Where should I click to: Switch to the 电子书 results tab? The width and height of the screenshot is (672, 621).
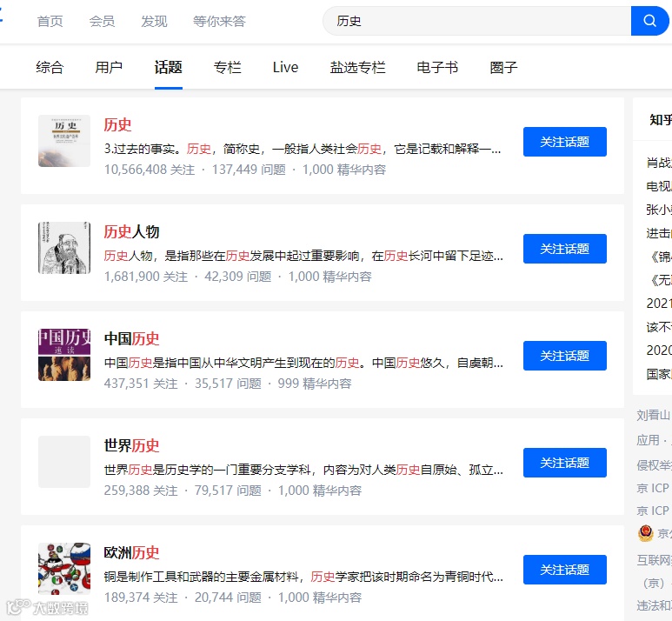[x=437, y=67]
